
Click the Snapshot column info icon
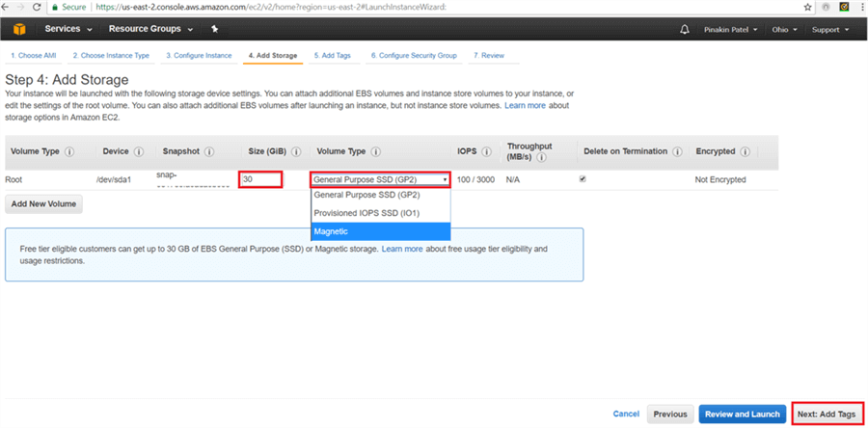click(209, 151)
